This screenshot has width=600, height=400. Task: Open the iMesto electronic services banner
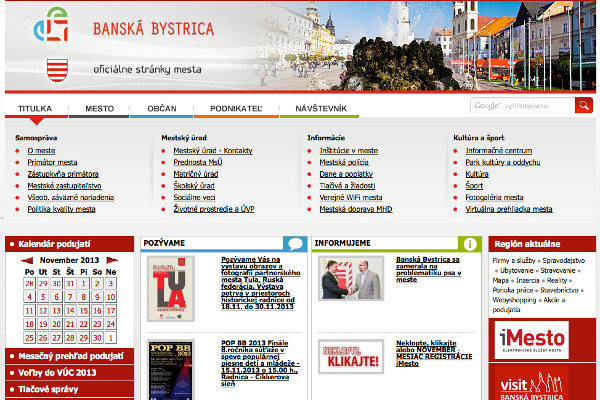coord(532,340)
